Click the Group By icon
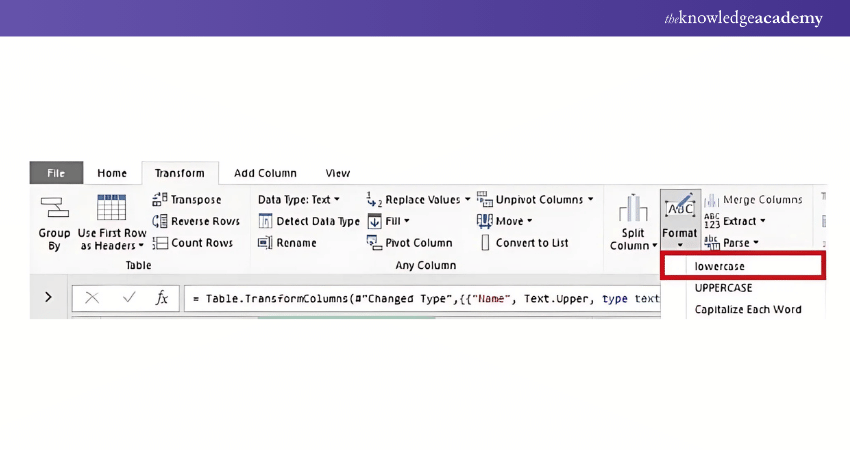850x450 pixels. 53,208
